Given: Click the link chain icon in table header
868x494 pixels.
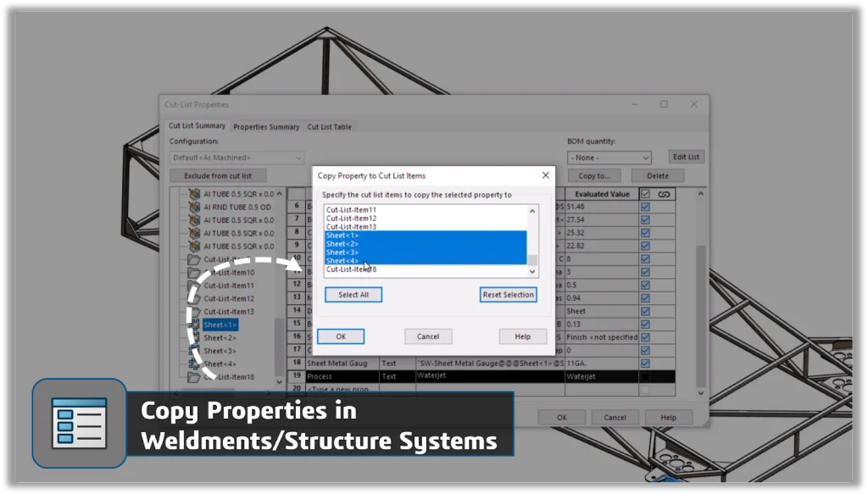Looking at the screenshot, I should pyautogui.click(x=664, y=194).
